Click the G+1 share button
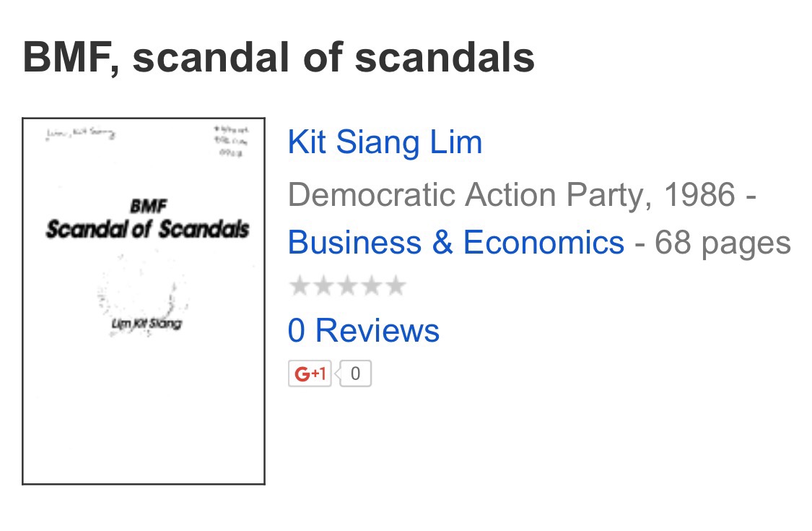 310,374
